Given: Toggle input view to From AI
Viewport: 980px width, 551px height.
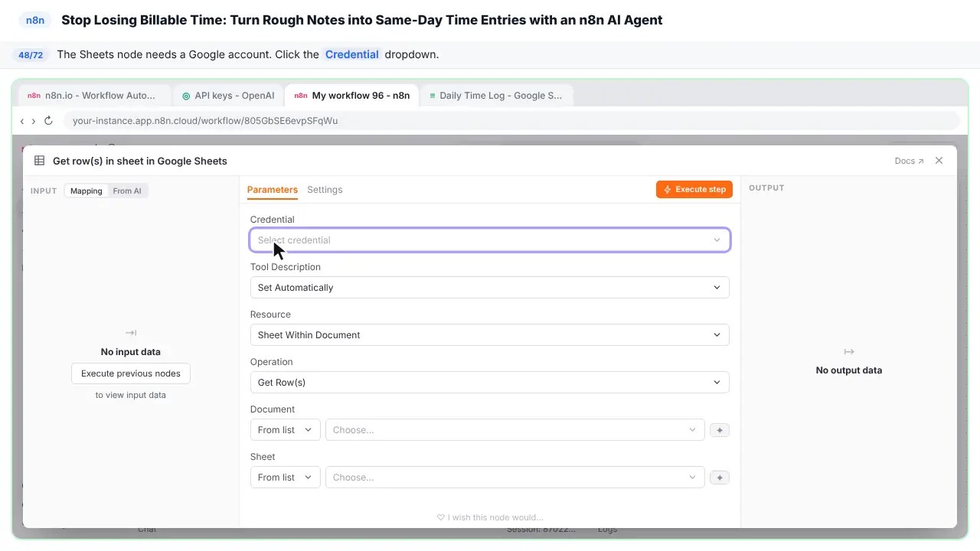Looking at the screenshot, I should (x=127, y=191).
